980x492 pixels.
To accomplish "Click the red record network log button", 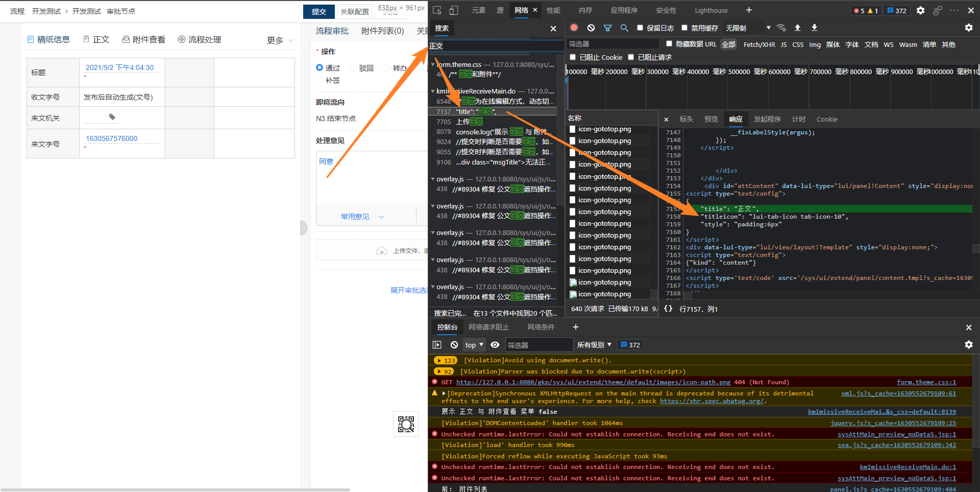I will [x=574, y=28].
